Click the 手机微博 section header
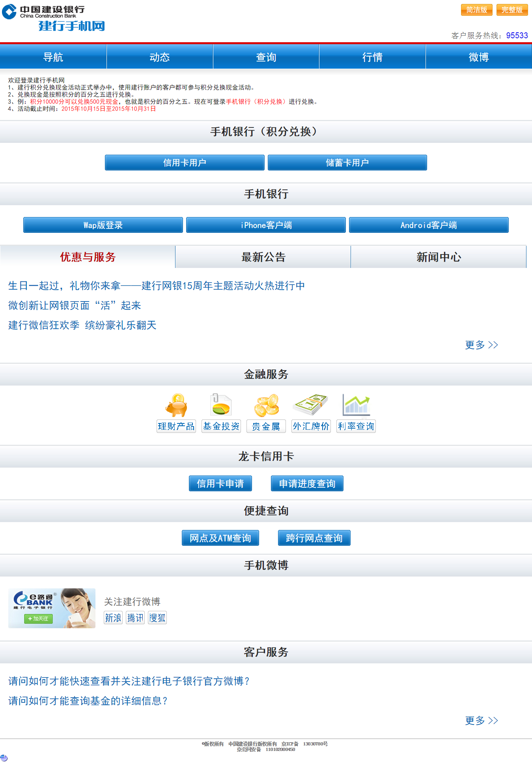This screenshot has height=762, width=532. (x=266, y=565)
